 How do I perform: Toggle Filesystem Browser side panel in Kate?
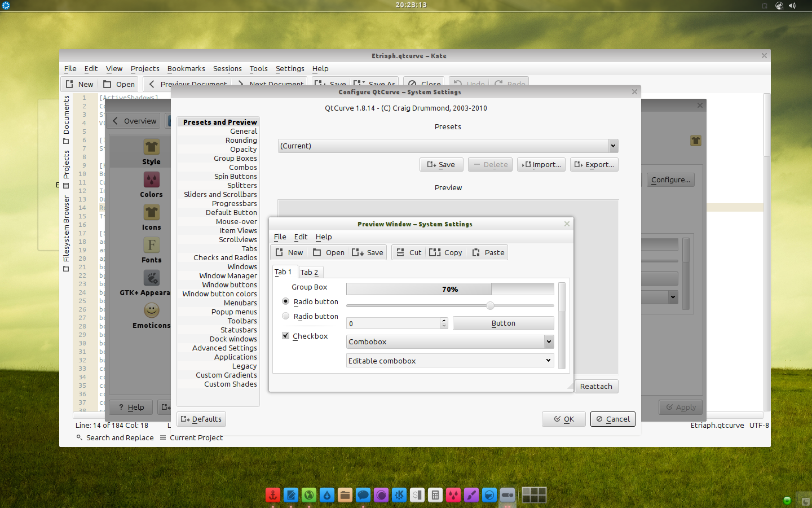click(x=66, y=233)
